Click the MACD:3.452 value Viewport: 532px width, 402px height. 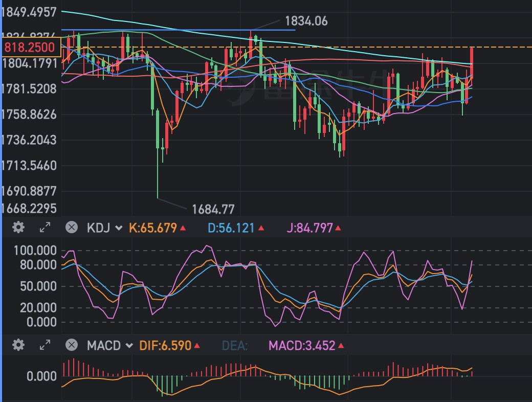[302, 346]
